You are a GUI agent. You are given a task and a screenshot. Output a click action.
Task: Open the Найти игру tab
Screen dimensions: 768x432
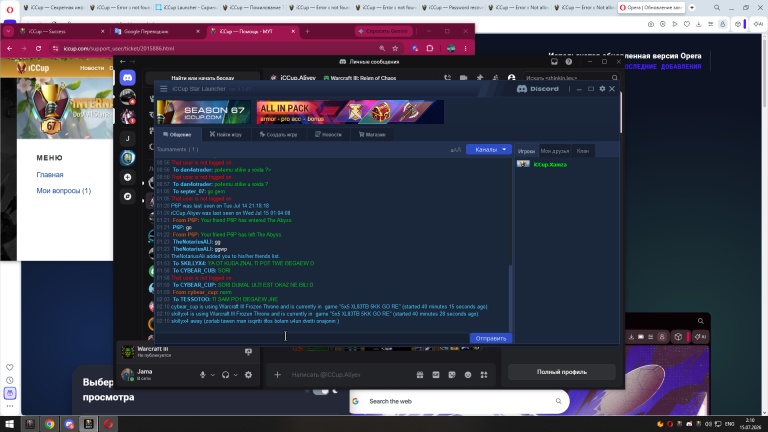(x=225, y=134)
